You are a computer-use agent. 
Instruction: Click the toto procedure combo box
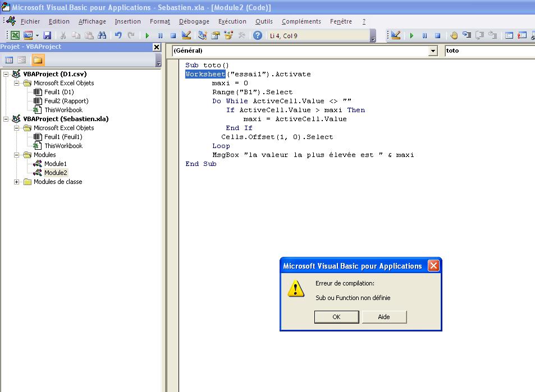(x=490, y=51)
